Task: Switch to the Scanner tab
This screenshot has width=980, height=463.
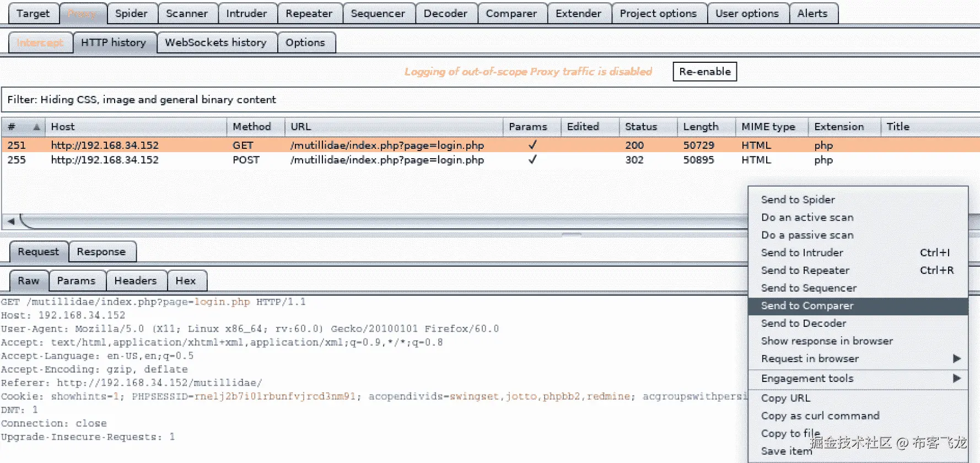Action: point(187,13)
